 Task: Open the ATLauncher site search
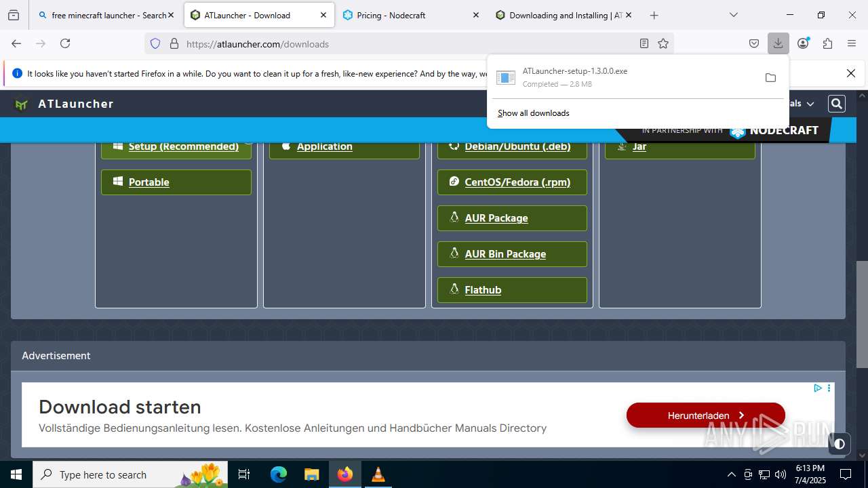point(837,104)
